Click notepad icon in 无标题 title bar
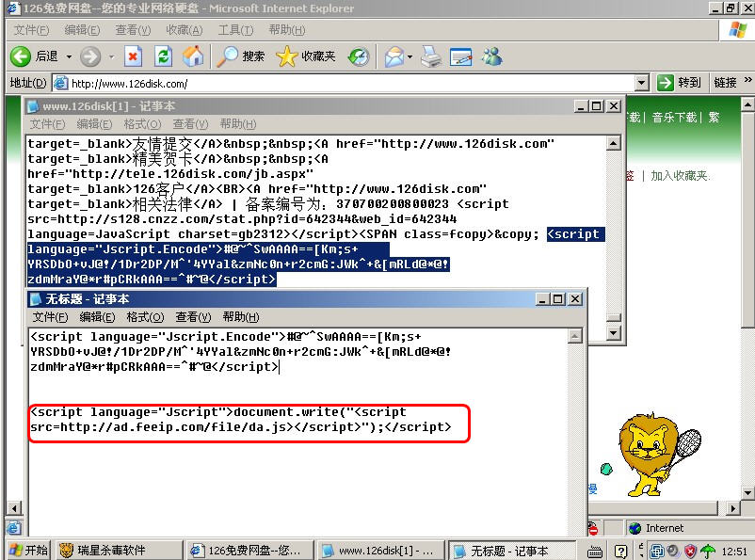The height and width of the screenshot is (560, 755). pos(35,299)
